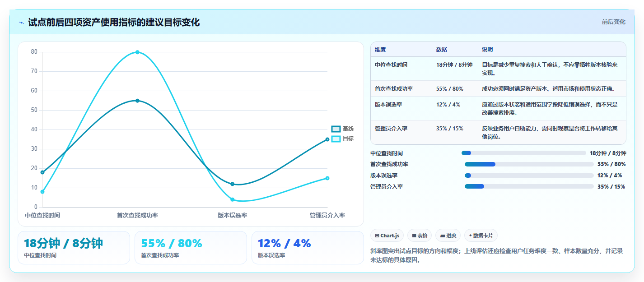This screenshot has height=282, width=644.
Task: Click the 首次查找成功率 x-axis label
Action: (x=137, y=216)
